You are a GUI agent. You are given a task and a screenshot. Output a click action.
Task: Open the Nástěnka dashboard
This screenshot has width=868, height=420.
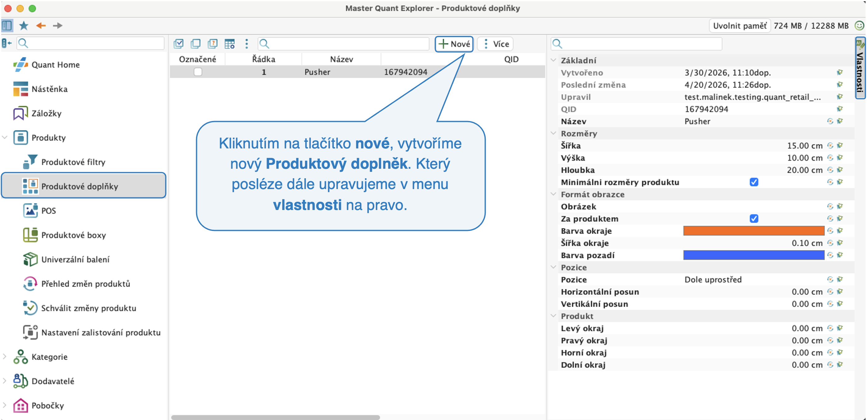(x=40, y=89)
